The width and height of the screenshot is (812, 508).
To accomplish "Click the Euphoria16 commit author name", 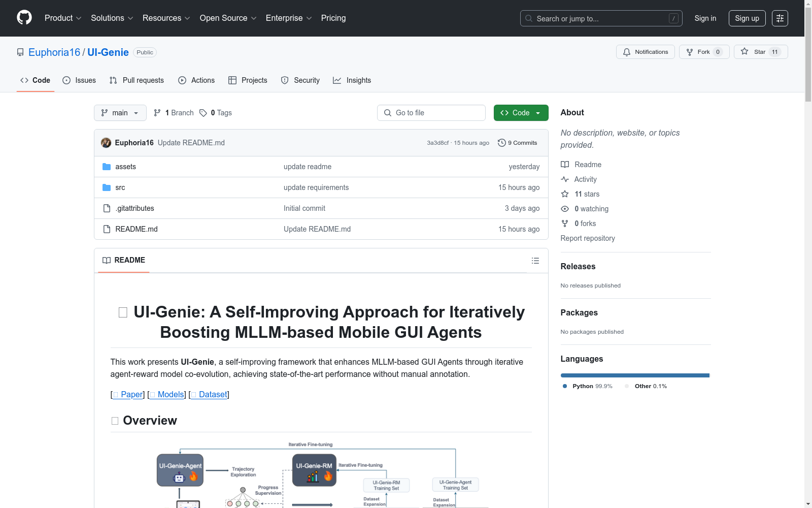I will pyautogui.click(x=134, y=143).
